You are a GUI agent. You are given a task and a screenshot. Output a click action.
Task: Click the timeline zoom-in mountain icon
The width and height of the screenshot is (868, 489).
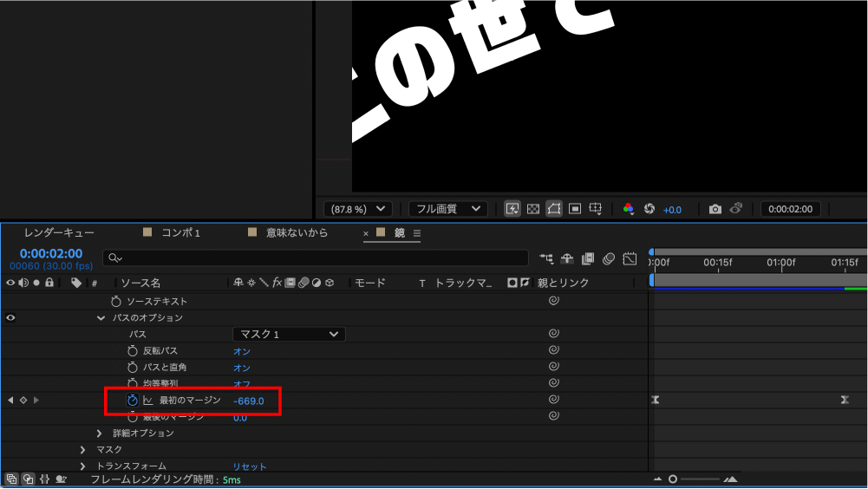(x=730, y=479)
